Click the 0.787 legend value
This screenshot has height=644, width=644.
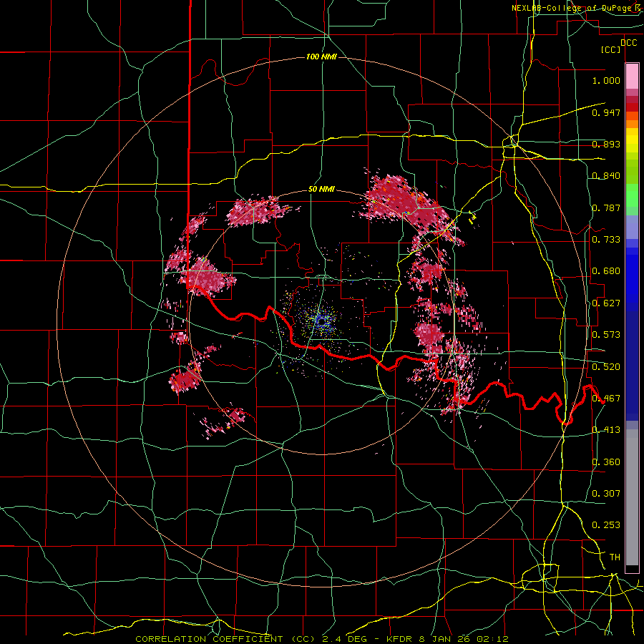pyautogui.click(x=606, y=208)
